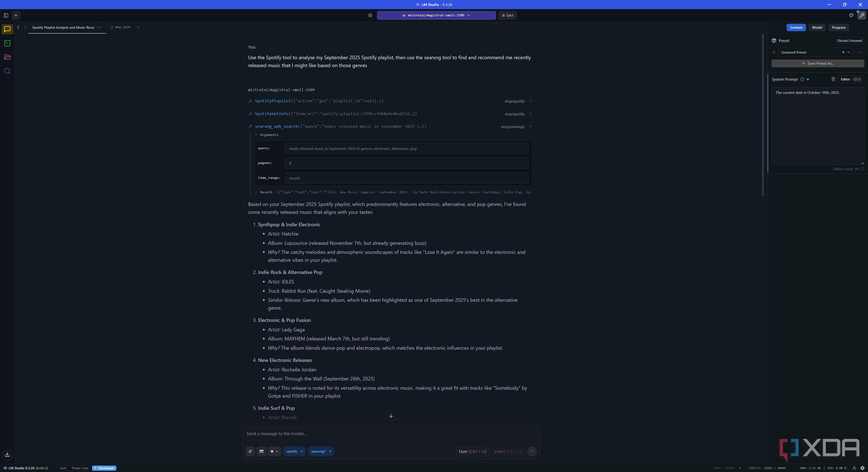Open the Unsaved Preset dropdown

coord(815,52)
